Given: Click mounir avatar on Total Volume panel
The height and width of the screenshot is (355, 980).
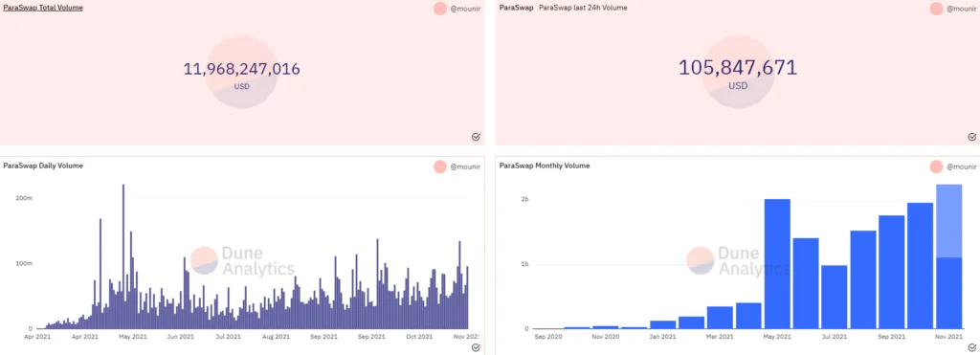Looking at the screenshot, I should click(440, 9).
